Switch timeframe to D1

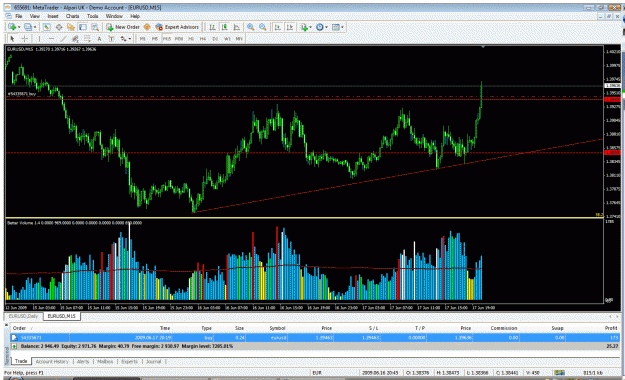pos(215,39)
